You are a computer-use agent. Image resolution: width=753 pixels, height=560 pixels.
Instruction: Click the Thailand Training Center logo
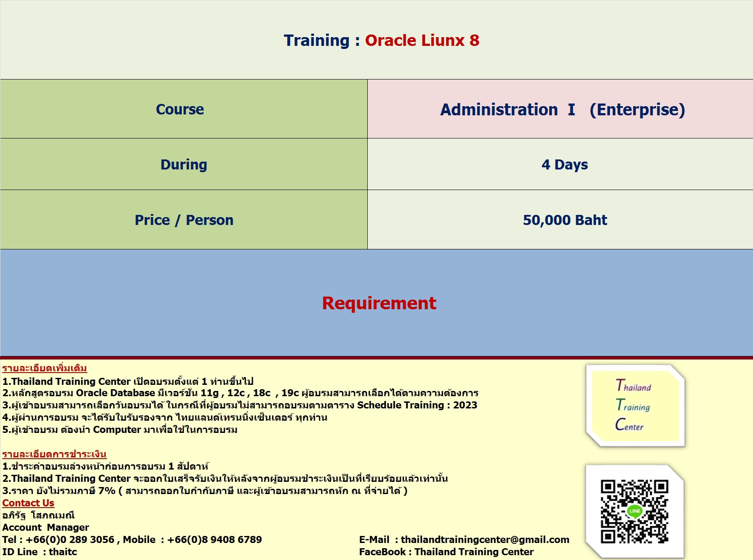pos(636,406)
